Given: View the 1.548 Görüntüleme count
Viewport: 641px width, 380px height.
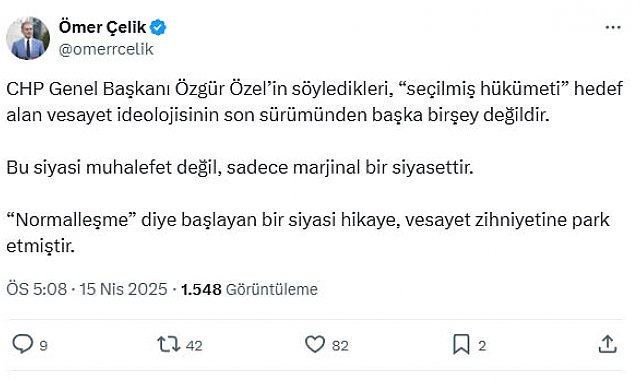Looking at the screenshot, I should click(x=249, y=289).
